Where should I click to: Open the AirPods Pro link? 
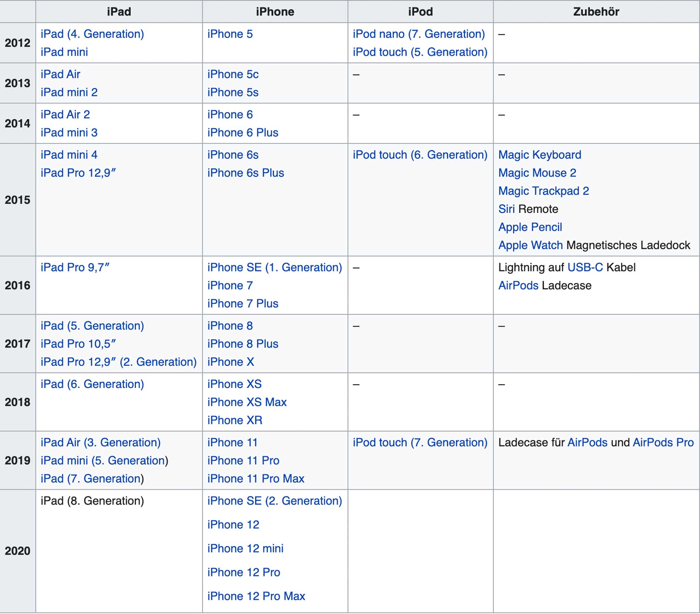coord(663,443)
